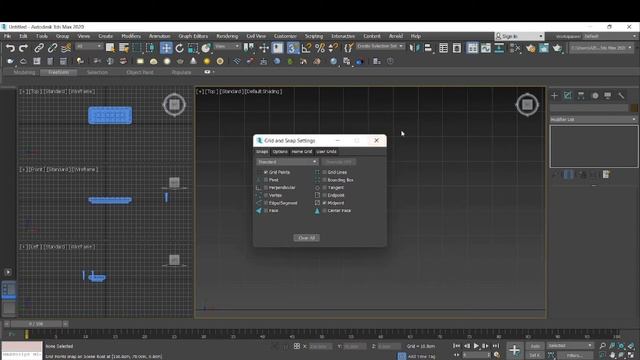Open the Create Selection Set dropdown

pyautogui.click(x=380, y=46)
